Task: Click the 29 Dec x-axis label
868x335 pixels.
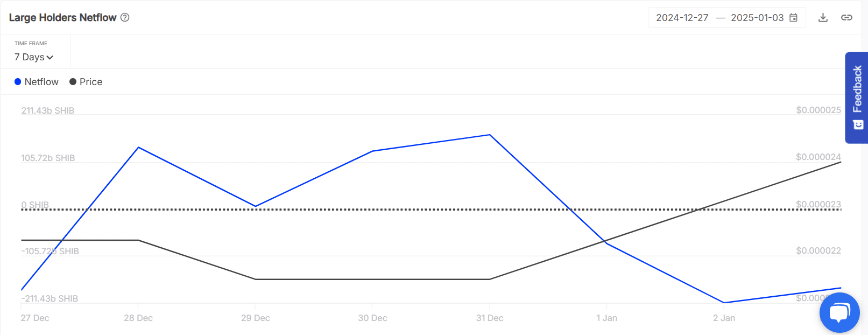Action: click(x=256, y=318)
